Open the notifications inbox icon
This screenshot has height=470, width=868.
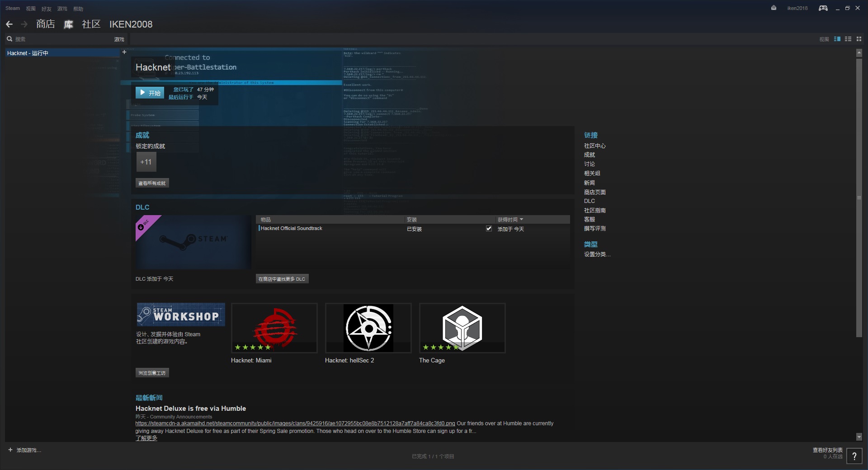point(774,8)
